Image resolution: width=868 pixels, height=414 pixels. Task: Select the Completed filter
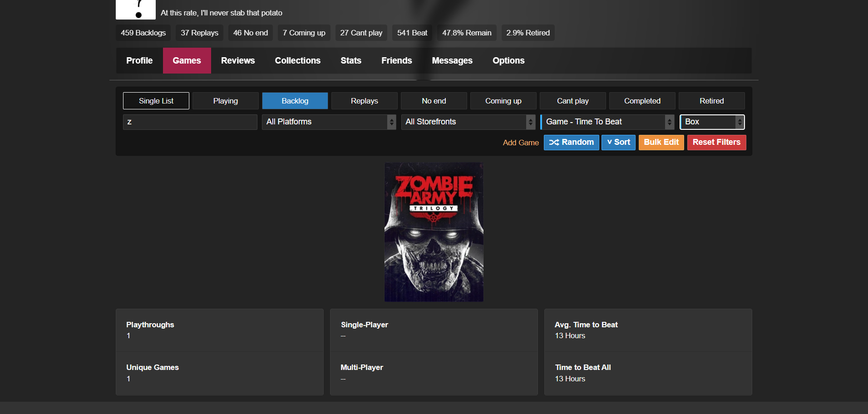642,101
